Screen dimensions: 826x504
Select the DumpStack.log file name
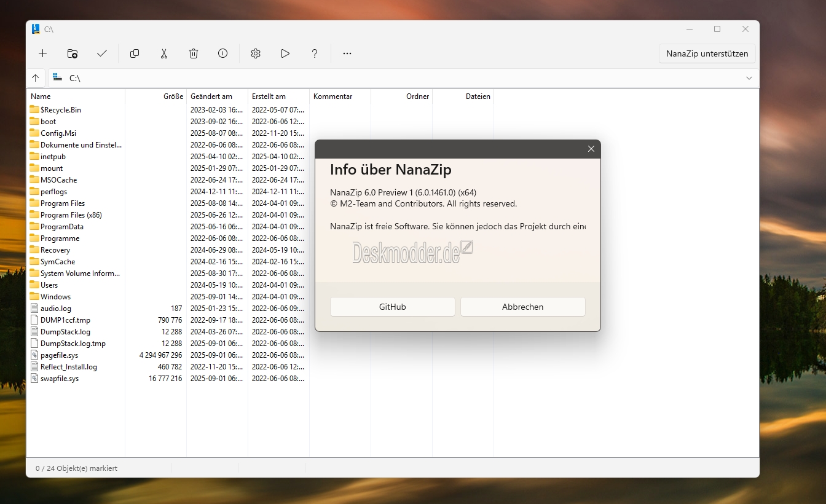click(65, 332)
